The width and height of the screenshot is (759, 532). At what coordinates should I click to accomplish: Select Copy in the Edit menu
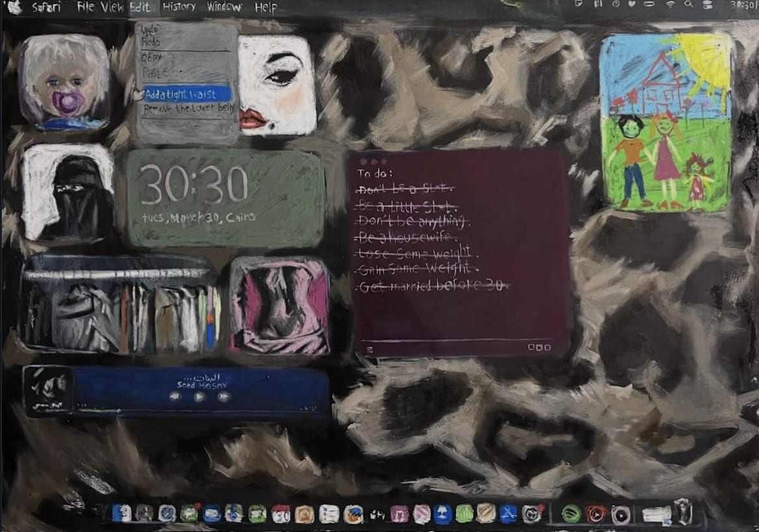pos(152,58)
